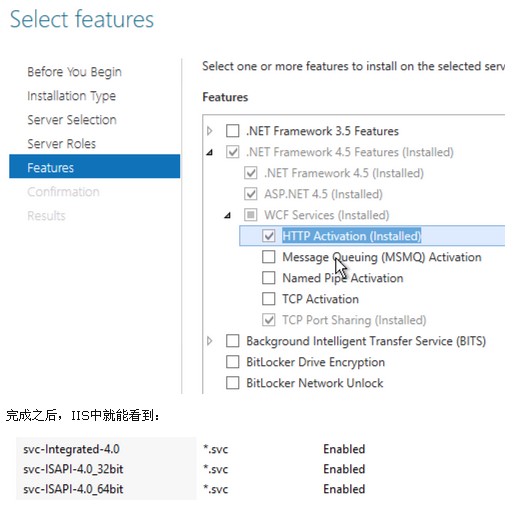Enable BitLocker Drive Encryption checkbox

tap(232, 362)
